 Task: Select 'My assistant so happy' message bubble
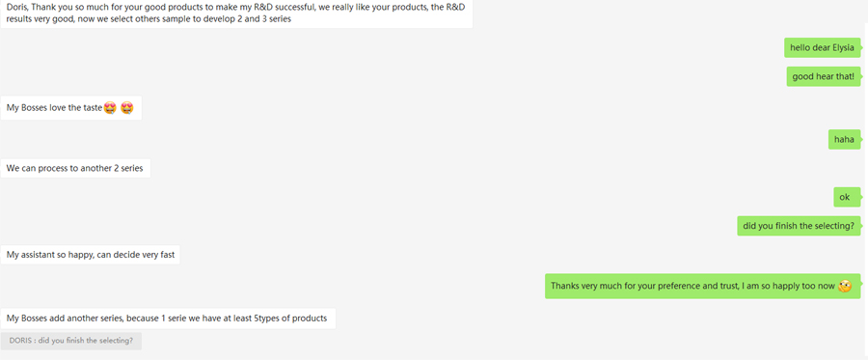click(x=91, y=255)
